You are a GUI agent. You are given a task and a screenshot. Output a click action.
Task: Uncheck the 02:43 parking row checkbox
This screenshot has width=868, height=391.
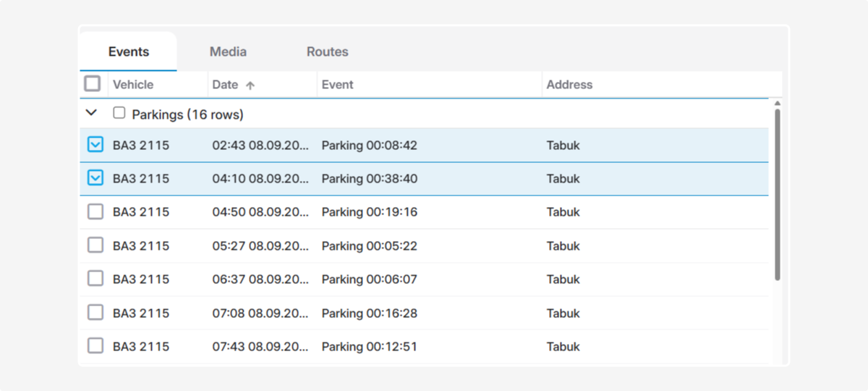[x=95, y=145]
